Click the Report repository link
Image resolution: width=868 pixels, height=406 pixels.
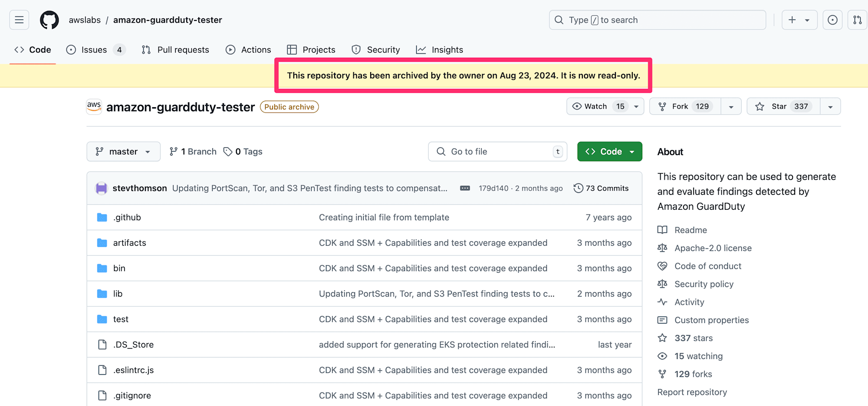[692, 392]
